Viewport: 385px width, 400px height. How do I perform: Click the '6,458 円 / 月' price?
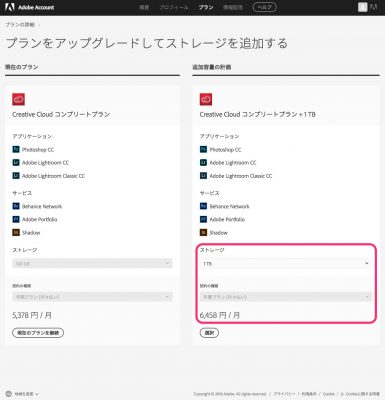[x=220, y=315]
